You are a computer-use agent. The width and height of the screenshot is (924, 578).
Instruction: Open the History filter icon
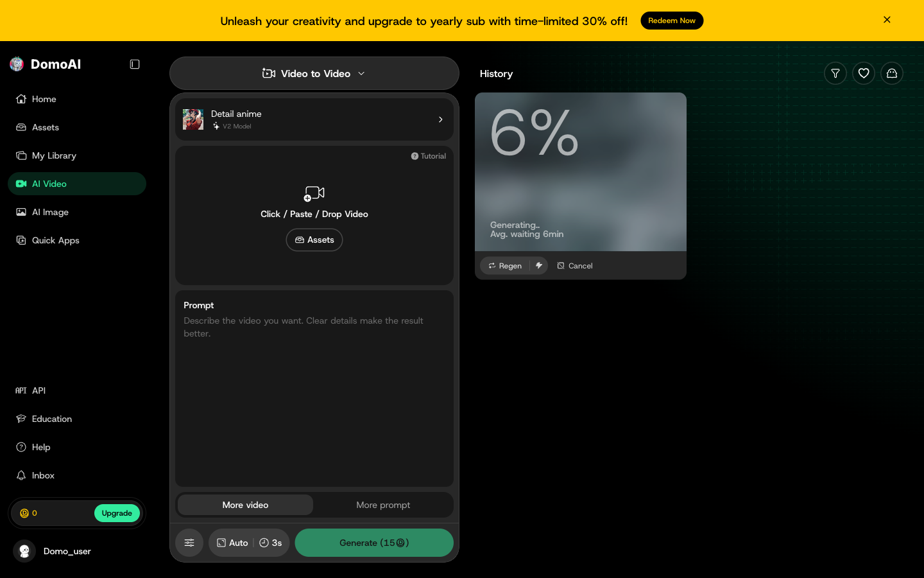[835, 73]
